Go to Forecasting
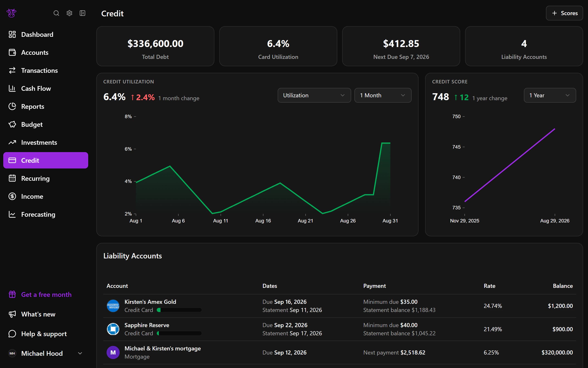 click(x=46, y=214)
